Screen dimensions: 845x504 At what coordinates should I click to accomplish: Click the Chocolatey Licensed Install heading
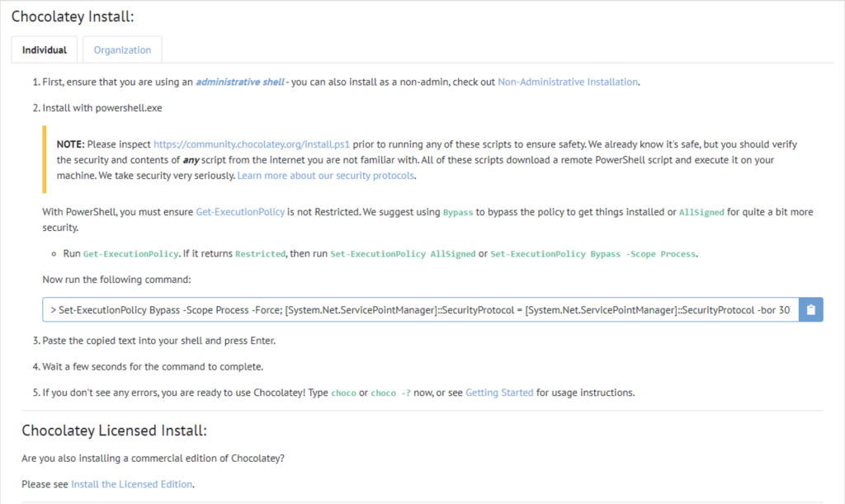(x=114, y=431)
